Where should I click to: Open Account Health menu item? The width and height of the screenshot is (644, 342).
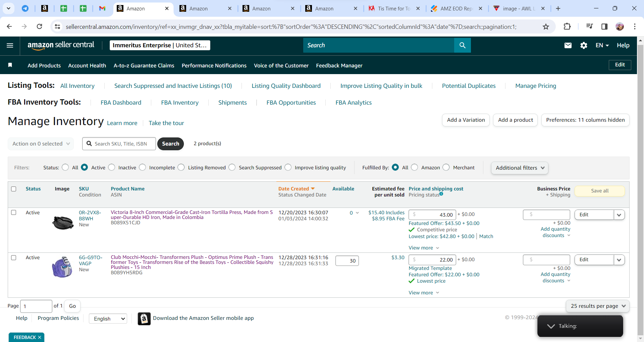[x=87, y=65]
